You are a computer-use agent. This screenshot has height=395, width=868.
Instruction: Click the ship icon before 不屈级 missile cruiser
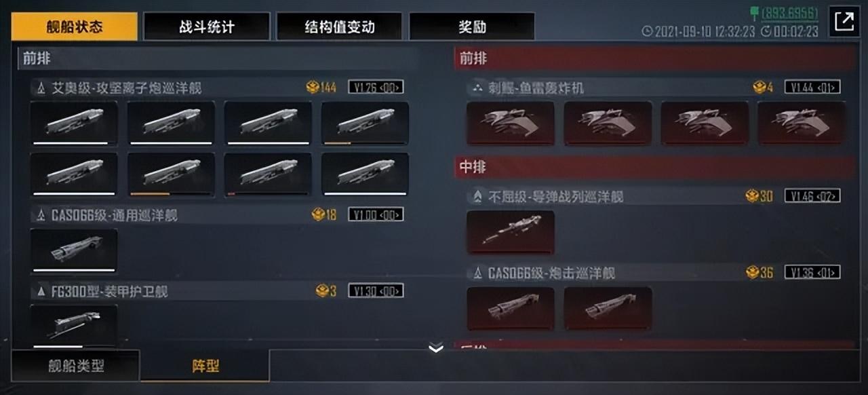[477, 196]
